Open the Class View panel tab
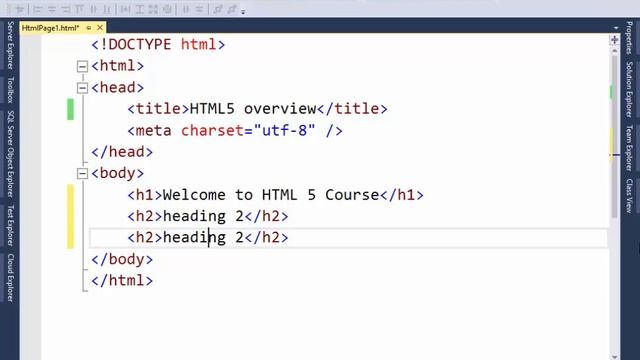Screen dimensions: 640x360 click(x=629, y=196)
